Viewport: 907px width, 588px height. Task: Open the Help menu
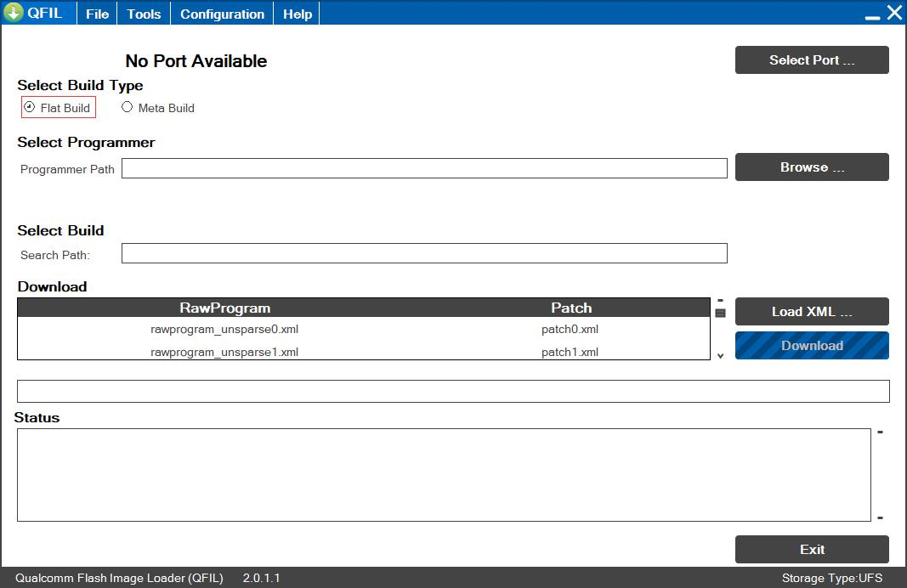pyautogui.click(x=298, y=14)
